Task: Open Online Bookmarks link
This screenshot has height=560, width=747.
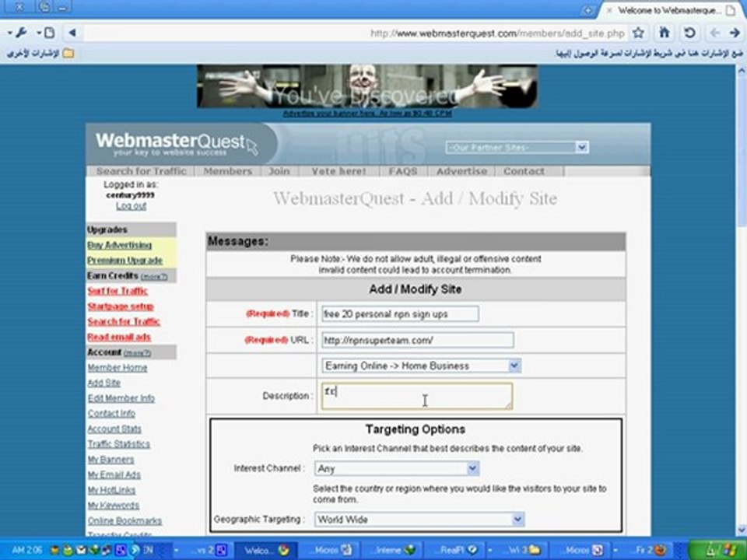Action: pos(124,520)
